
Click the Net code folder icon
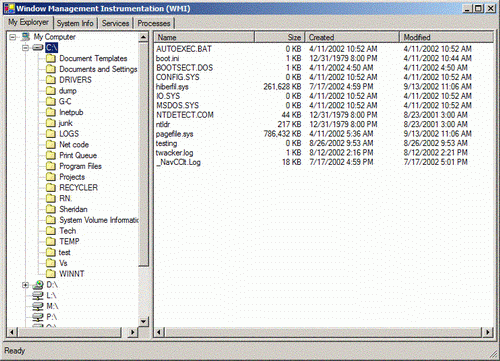point(51,145)
